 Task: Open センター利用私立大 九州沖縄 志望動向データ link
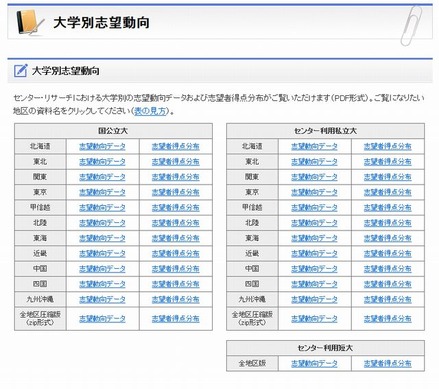tap(314, 300)
